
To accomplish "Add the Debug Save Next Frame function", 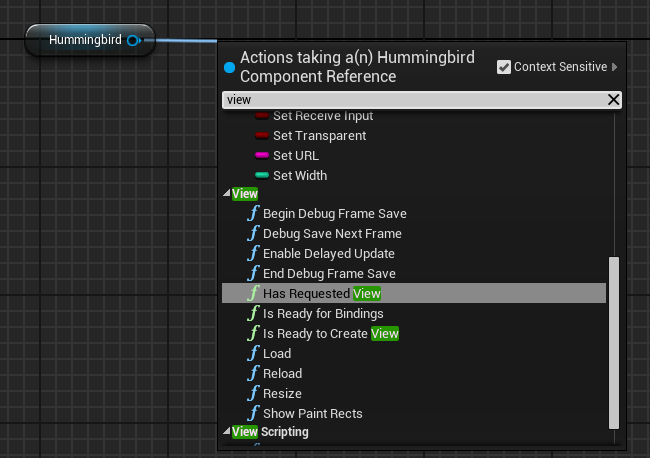I will [x=332, y=234].
